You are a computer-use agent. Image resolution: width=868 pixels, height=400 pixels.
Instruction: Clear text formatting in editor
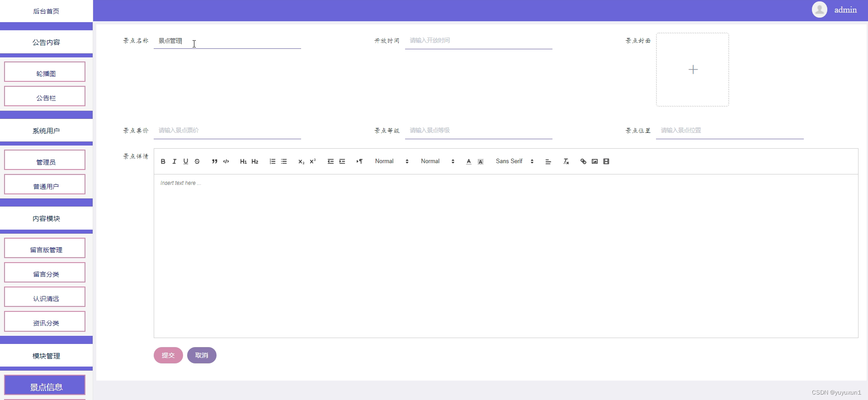[566, 161]
